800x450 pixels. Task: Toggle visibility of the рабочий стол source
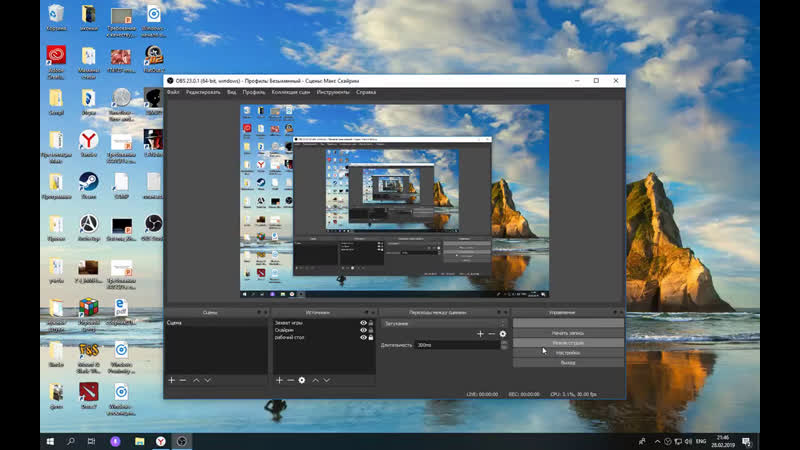pyautogui.click(x=363, y=337)
